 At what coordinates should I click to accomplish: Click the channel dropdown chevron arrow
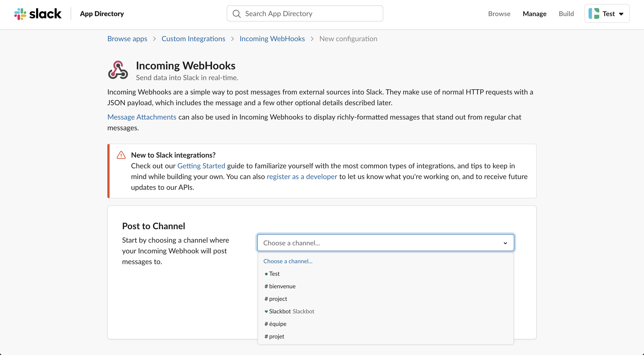pos(505,243)
